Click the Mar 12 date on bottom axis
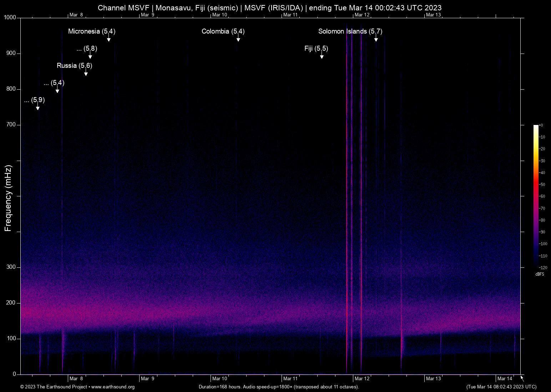 (x=362, y=378)
